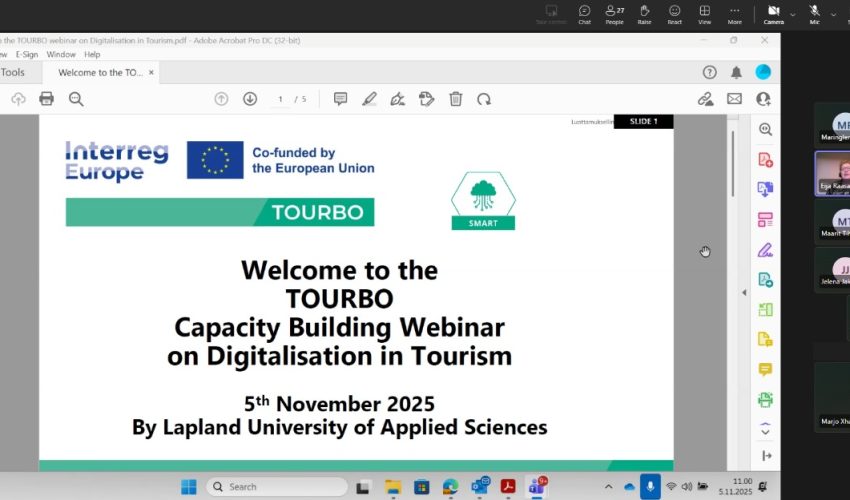Go to next page with down arrow
850x500 pixels.
(x=250, y=99)
